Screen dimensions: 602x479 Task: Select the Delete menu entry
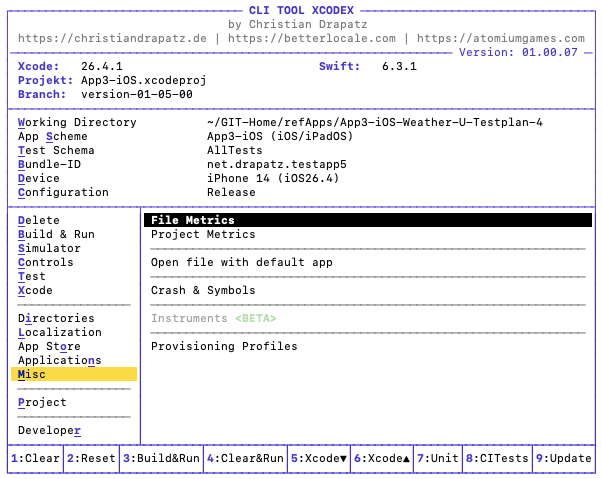click(39, 220)
